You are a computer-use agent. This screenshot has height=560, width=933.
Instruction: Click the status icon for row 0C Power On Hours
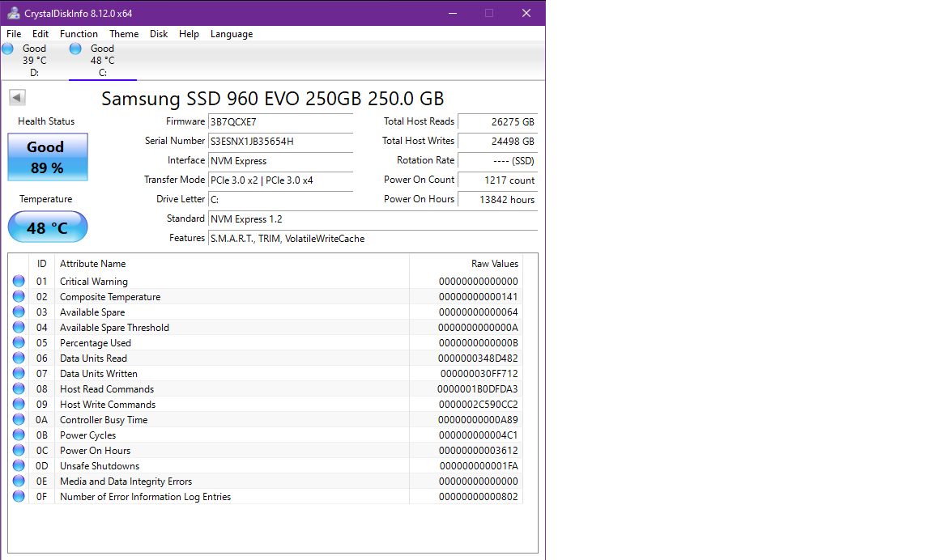[x=19, y=450]
